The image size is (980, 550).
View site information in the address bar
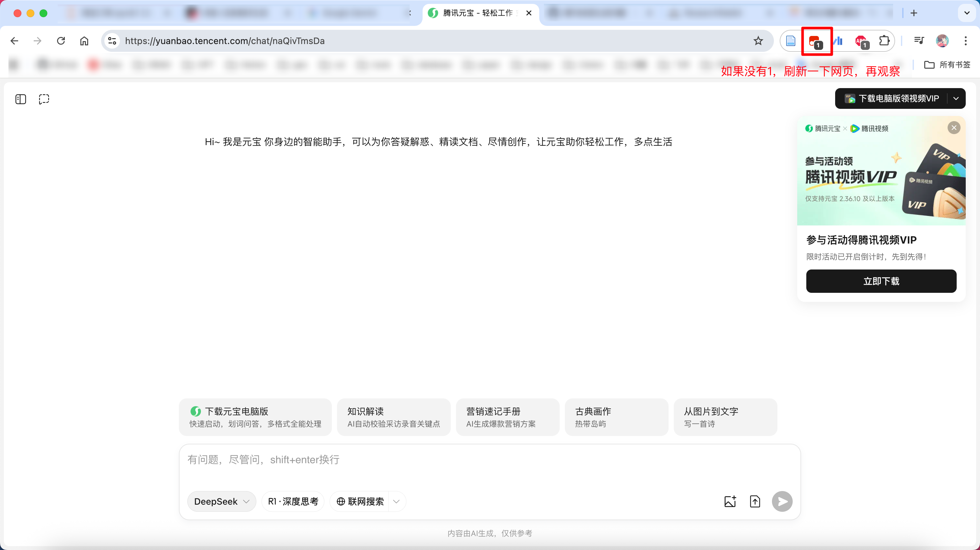coord(112,41)
